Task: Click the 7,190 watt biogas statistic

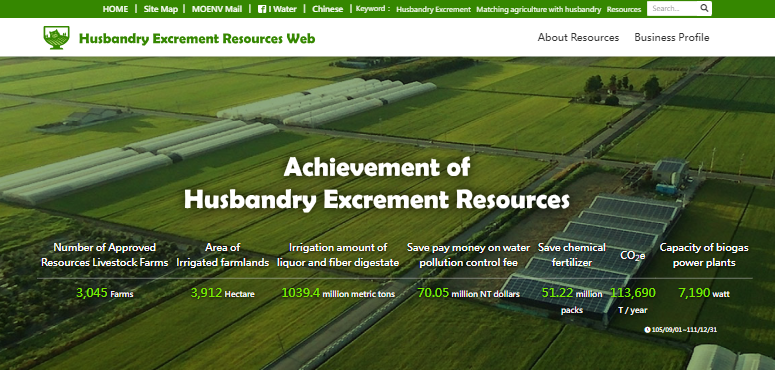Action: coord(704,293)
